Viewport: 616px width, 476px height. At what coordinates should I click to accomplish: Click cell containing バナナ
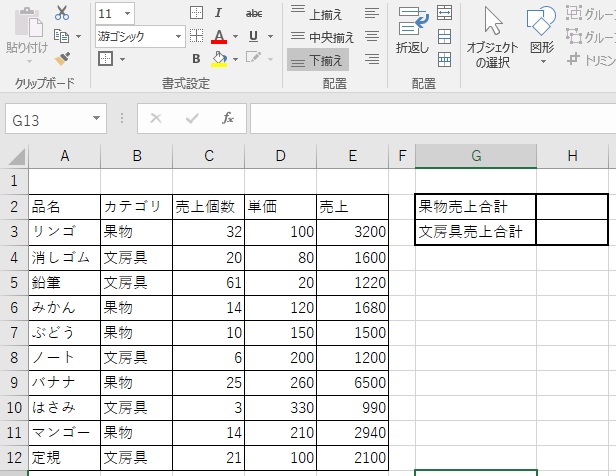[64, 383]
